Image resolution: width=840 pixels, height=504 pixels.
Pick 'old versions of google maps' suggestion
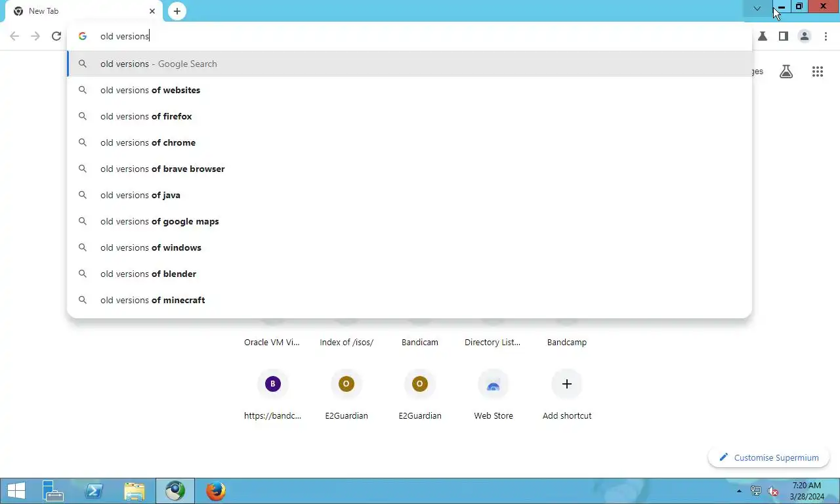pos(409,221)
